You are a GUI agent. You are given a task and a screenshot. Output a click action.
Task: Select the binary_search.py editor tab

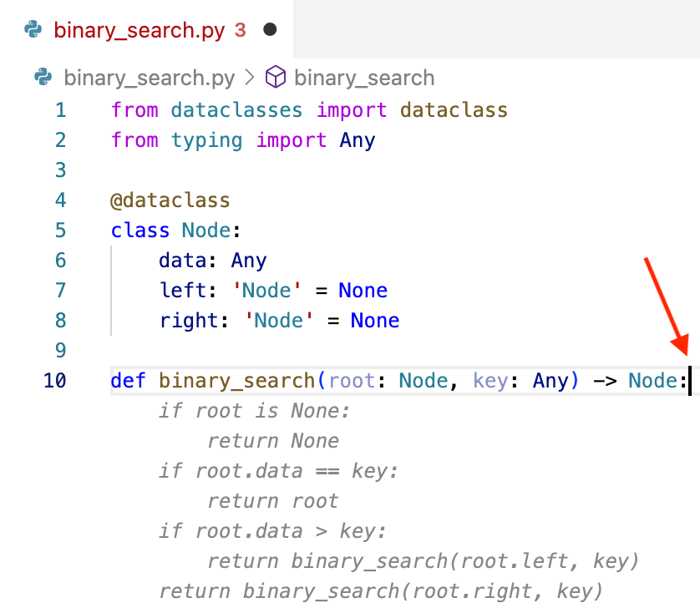pos(139,31)
